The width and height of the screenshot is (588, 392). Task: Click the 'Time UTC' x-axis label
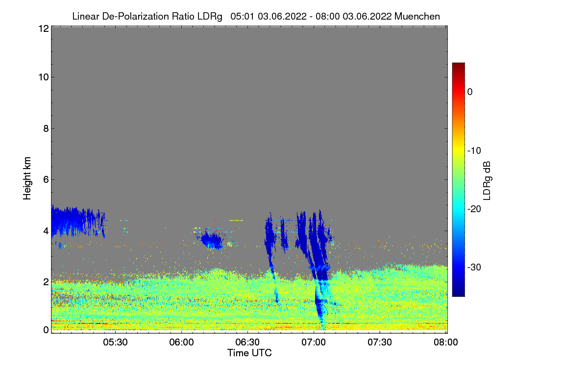[249, 352]
